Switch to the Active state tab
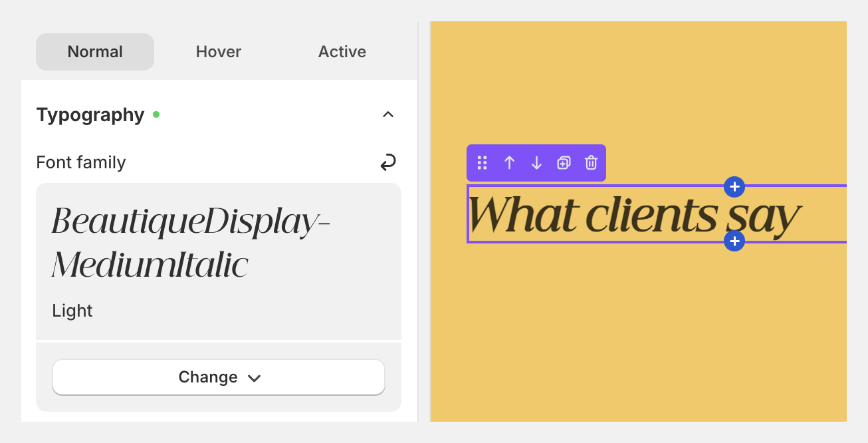Screen dimensions: 868x443 (342, 51)
